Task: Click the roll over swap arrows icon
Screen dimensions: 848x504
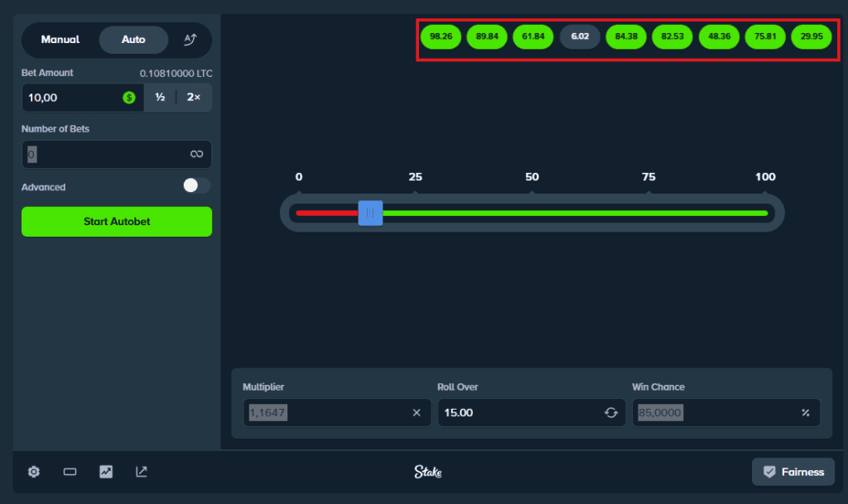Action: tap(611, 412)
